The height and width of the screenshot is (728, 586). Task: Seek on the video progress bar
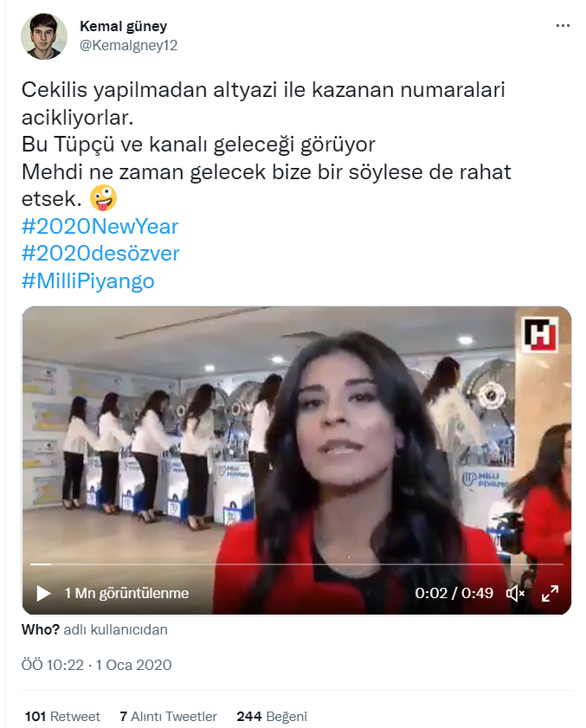[x=296, y=564]
